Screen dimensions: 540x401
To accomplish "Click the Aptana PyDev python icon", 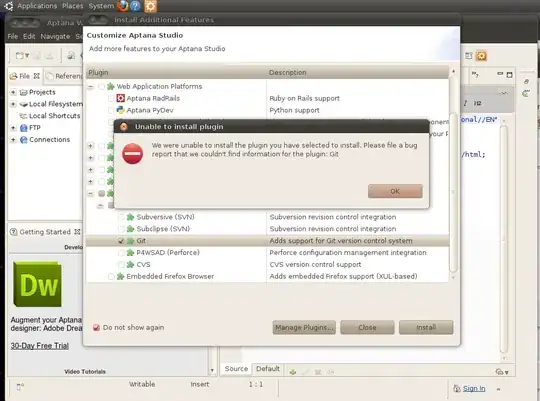I will click(x=121, y=110).
